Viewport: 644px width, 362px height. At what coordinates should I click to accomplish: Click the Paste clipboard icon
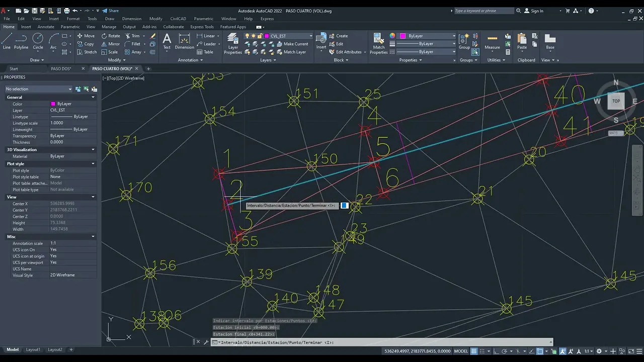[x=522, y=41]
